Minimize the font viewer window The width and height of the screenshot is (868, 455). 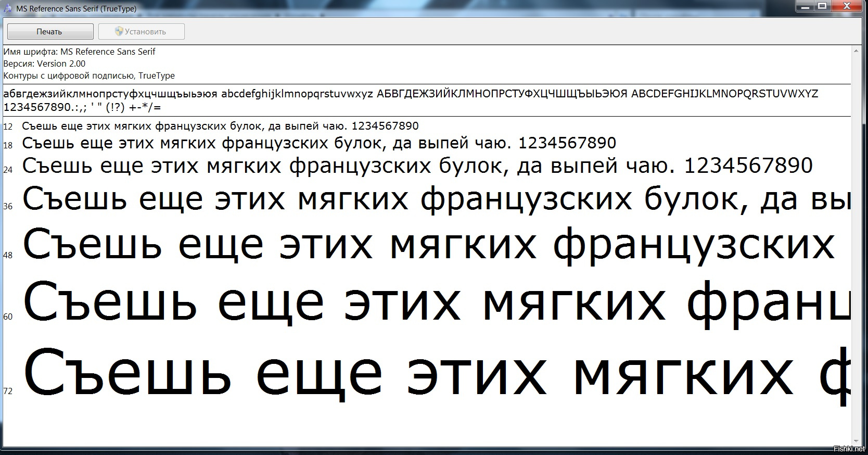pos(805,6)
